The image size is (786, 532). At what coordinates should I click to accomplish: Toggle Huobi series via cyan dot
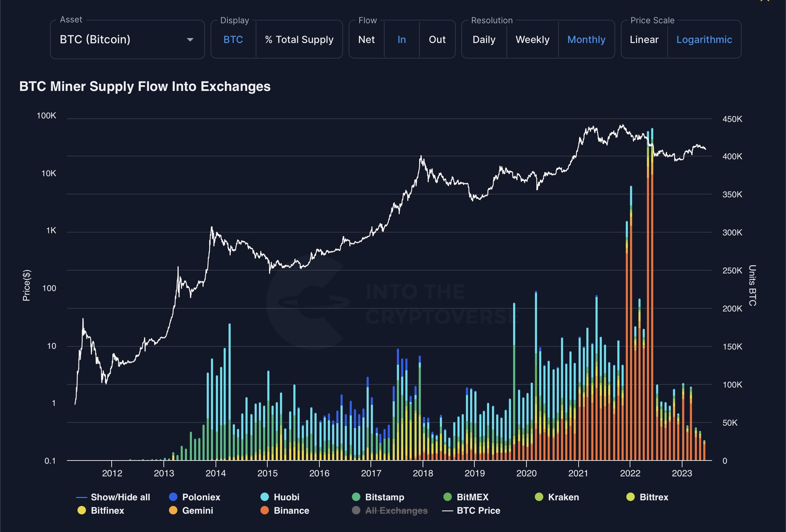(264, 497)
